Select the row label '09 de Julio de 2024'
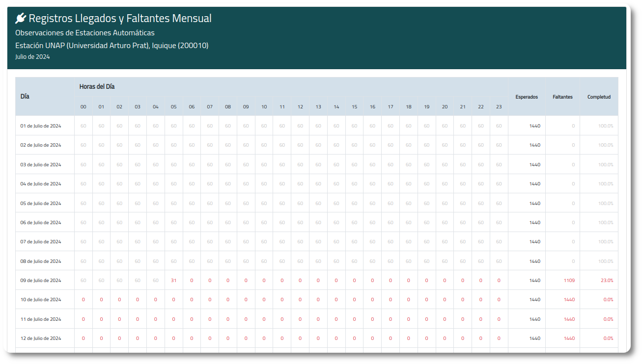Image resolution: width=642 pixels, height=364 pixels. pos(41,281)
